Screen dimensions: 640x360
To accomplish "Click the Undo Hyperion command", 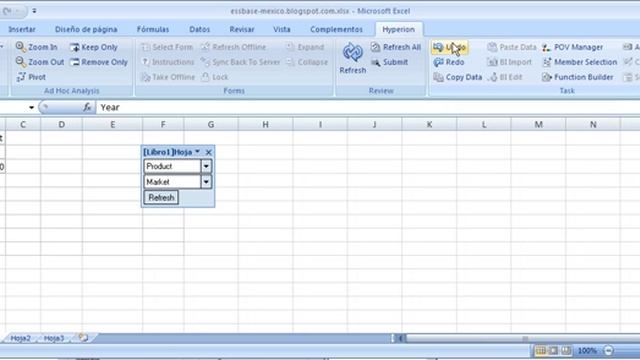I will (x=449, y=47).
